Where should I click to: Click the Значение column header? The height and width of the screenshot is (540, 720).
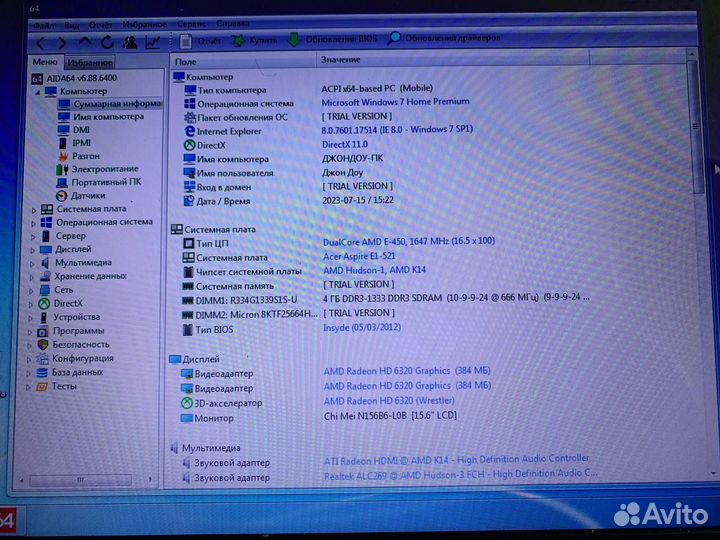(x=452, y=59)
